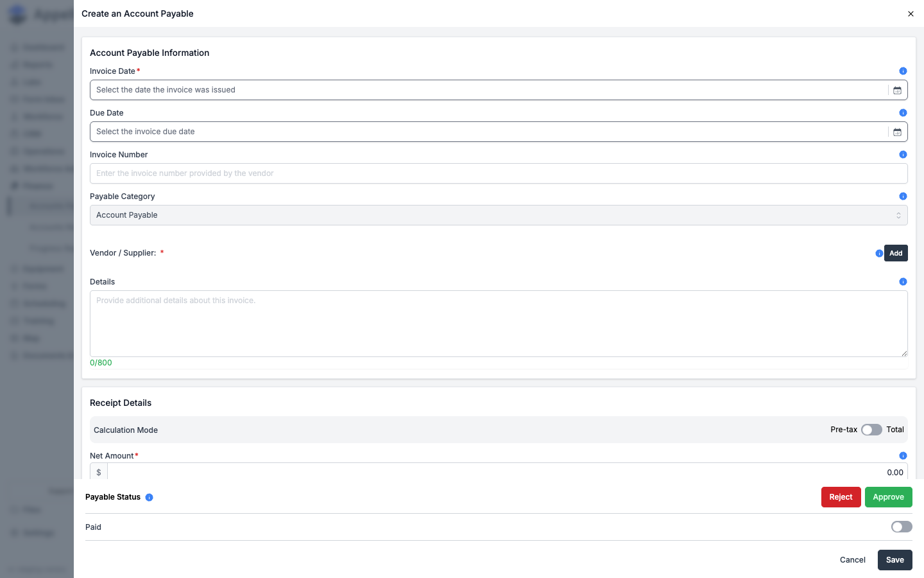Save the account payable
This screenshot has height=578, width=924.
[x=894, y=560]
